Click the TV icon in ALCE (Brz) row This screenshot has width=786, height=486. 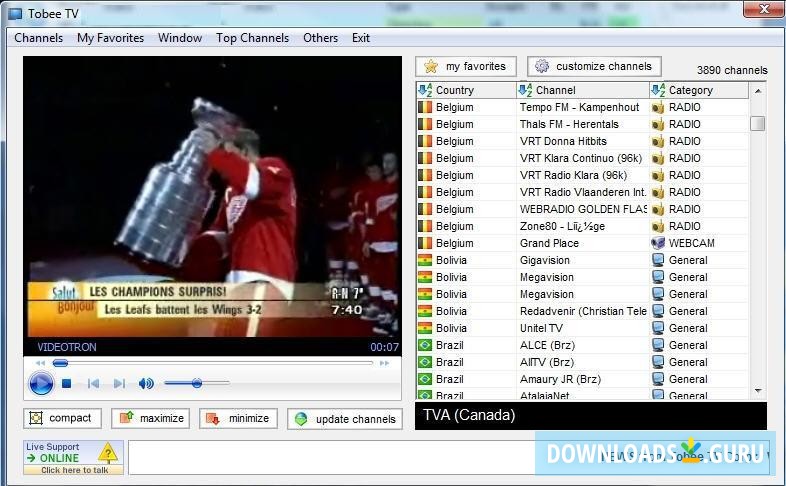pyautogui.click(x=658, y=345)
